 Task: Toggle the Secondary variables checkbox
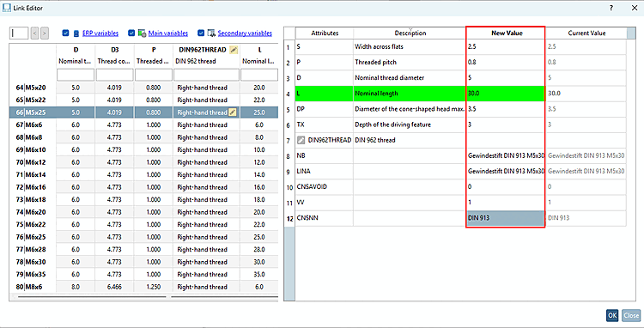click(x=201, y=33)
